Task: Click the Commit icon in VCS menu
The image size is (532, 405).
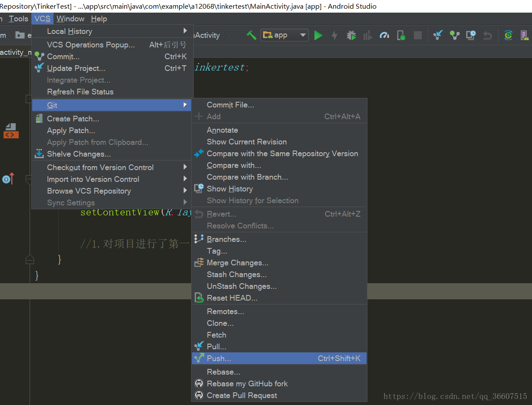Action: click(39, 57)
